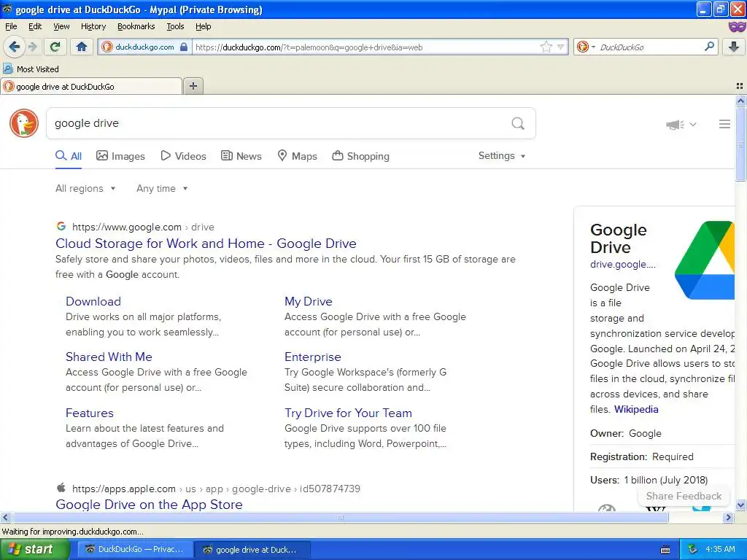747x560 pixels.
Task: Go to the browser Home icon
Action: 82,47
